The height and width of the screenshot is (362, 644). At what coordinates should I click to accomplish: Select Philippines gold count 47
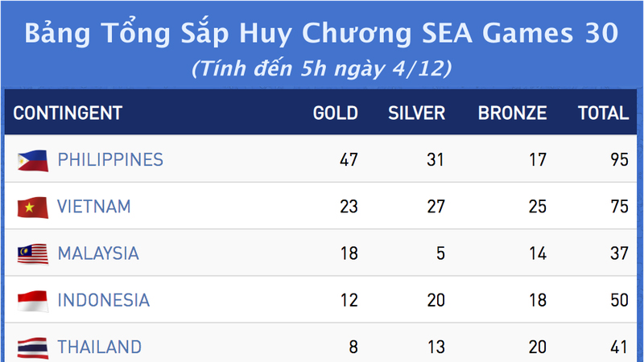pos(349,159)
